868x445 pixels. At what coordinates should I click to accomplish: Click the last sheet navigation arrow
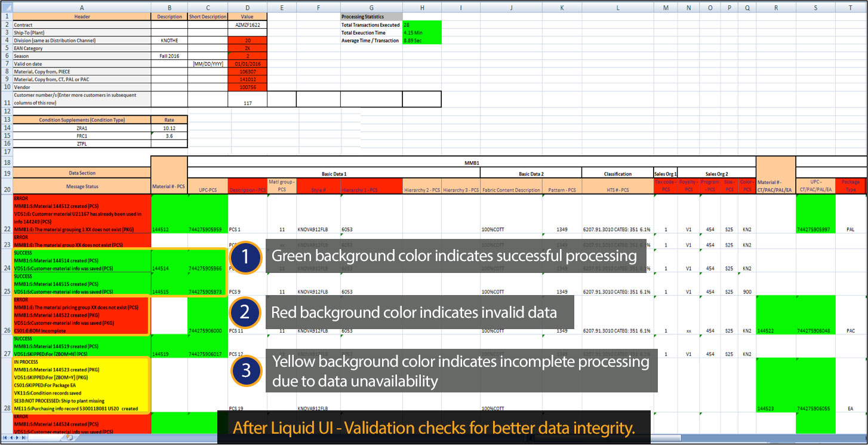pos(23,438)
